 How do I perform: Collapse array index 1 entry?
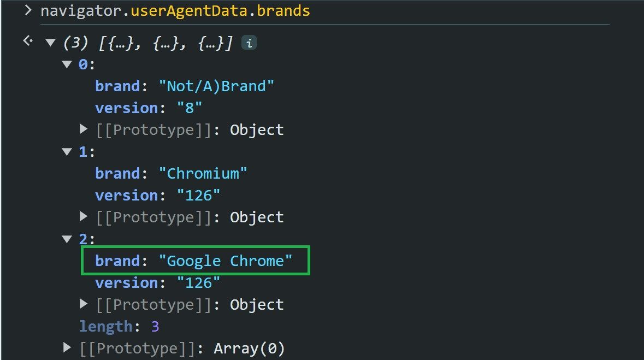tap(67, 152)
